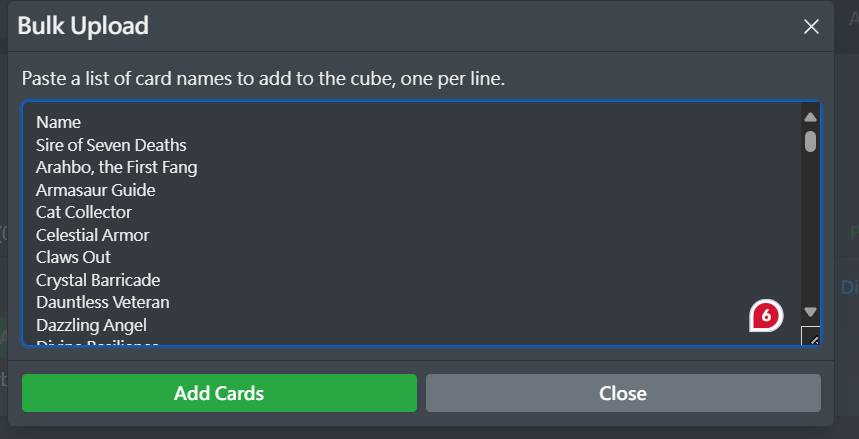Click the 'Arahbo, the First Fang' entry

click(116, 167)
